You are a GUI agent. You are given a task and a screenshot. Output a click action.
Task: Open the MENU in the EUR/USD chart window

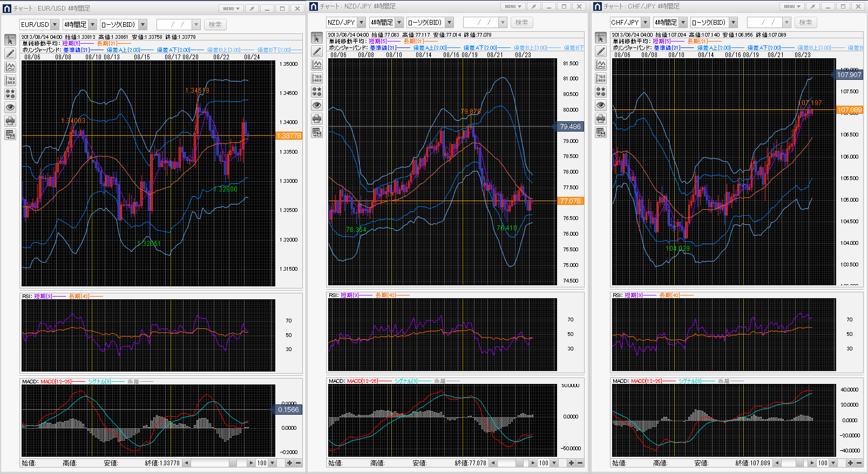pyautogui.click(x=231, y=9)
